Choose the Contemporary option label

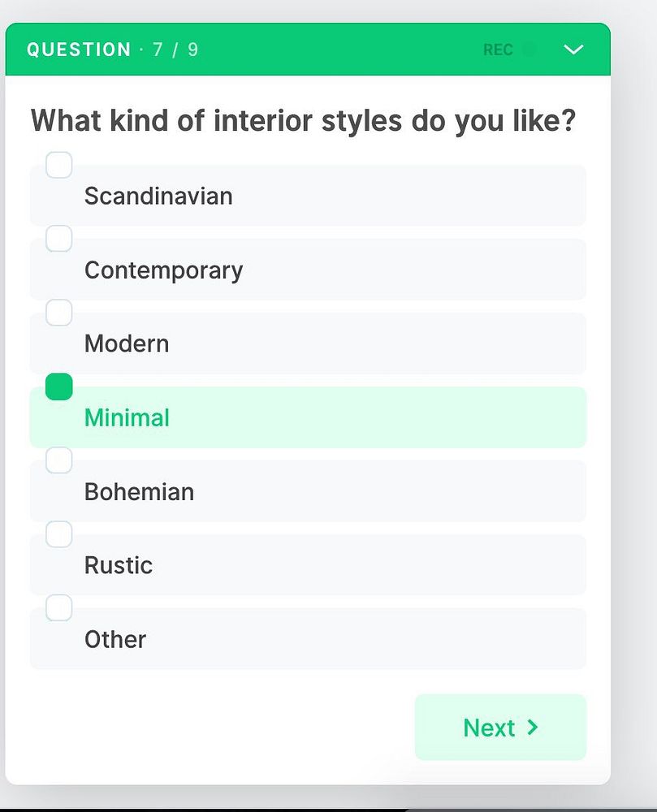pyautogui.click(x=163, y=270)
